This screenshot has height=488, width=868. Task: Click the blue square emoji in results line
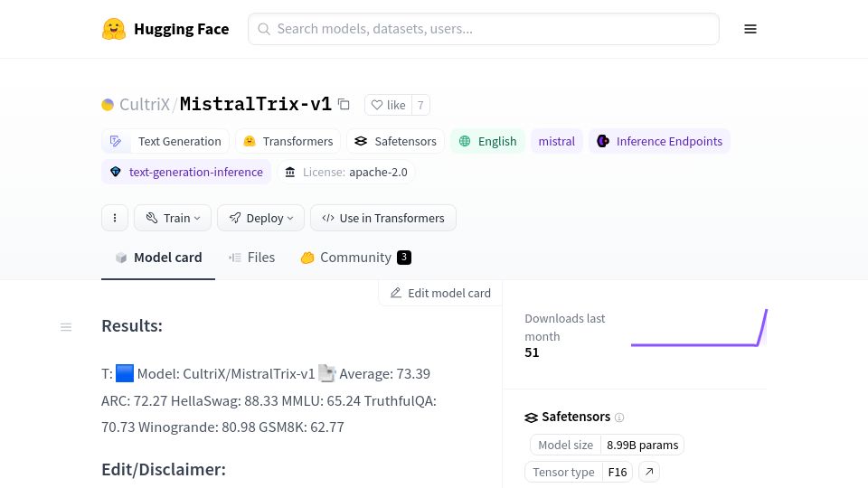point(125,373)
